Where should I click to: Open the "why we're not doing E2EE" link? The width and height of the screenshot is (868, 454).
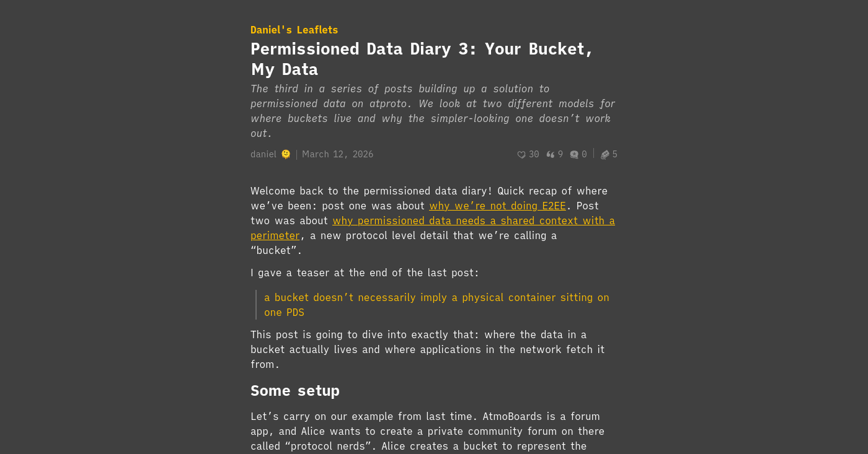(x=497, y=206)
